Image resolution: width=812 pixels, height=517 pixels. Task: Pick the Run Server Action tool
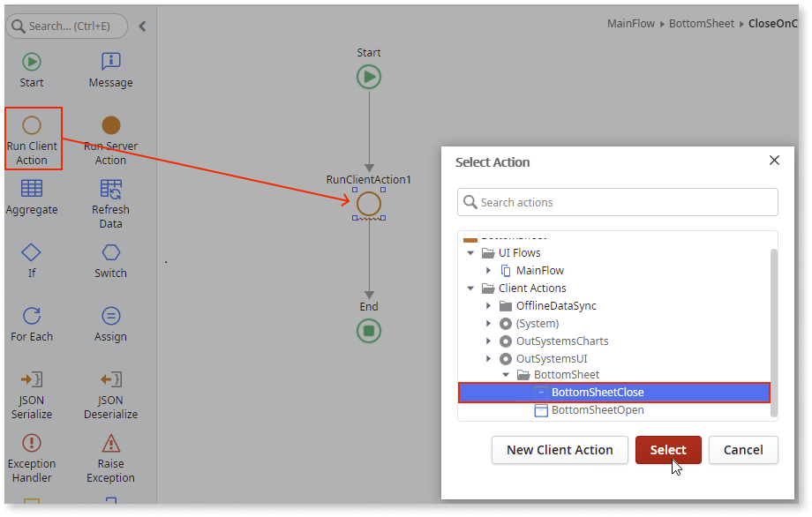[110, 125]
